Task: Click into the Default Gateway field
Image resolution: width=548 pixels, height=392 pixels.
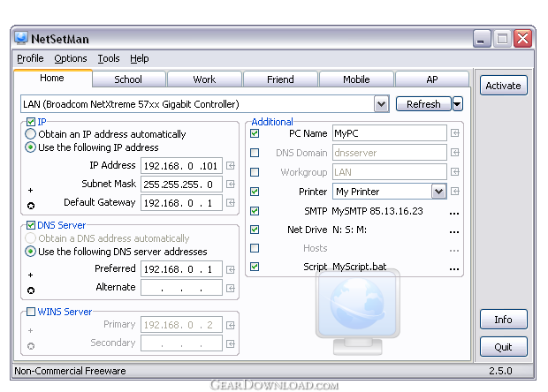Action: coord(181,203)
